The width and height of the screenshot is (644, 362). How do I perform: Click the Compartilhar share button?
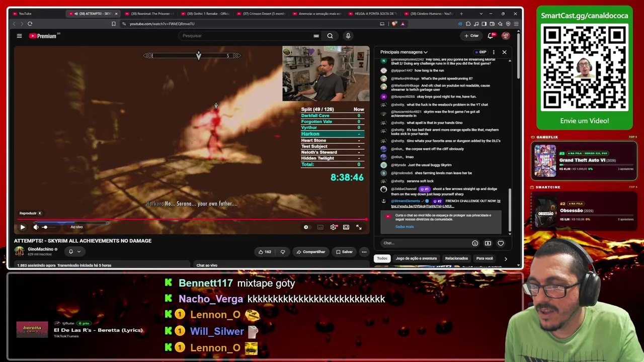point(311,252)
